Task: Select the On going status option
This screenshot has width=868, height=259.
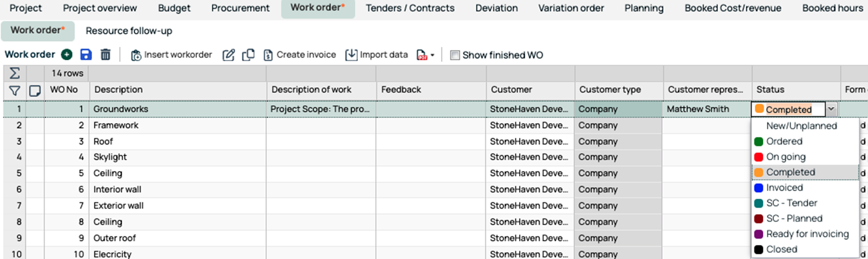Action: coord(785,157)
